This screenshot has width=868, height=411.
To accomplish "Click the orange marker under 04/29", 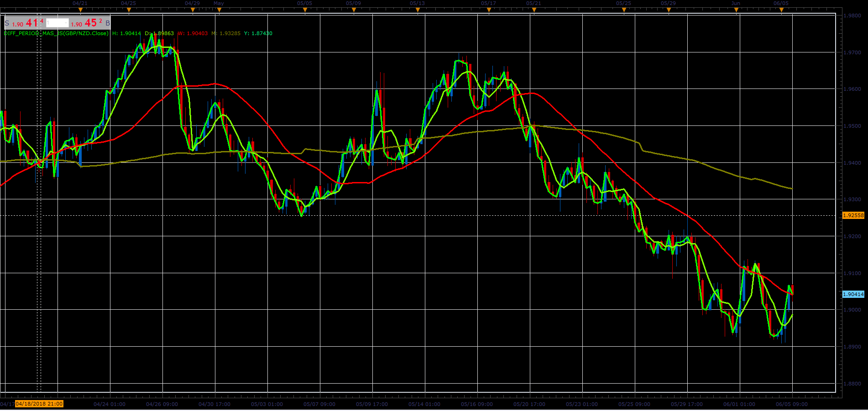I will point(193,10).
